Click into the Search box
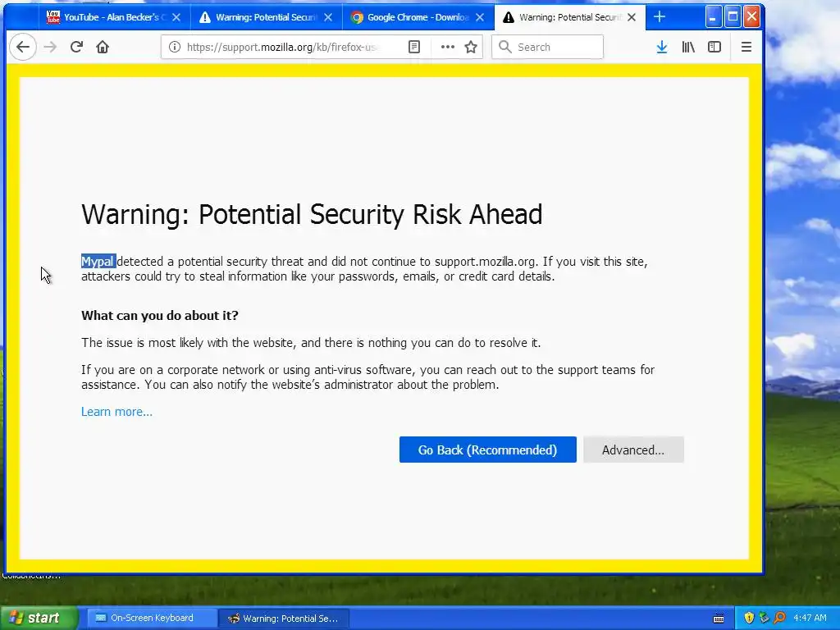The image size is (840, 630). point(547,47)
